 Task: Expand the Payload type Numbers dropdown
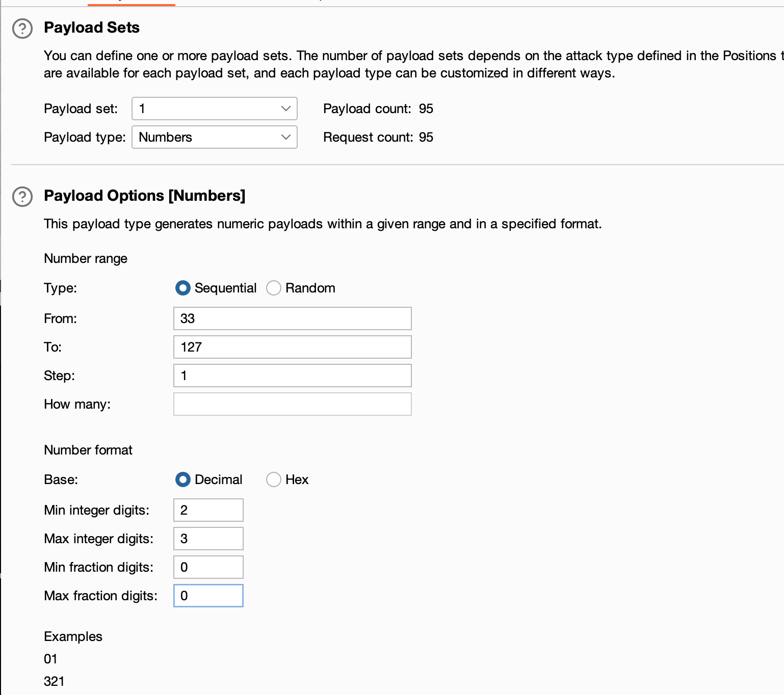215,137
